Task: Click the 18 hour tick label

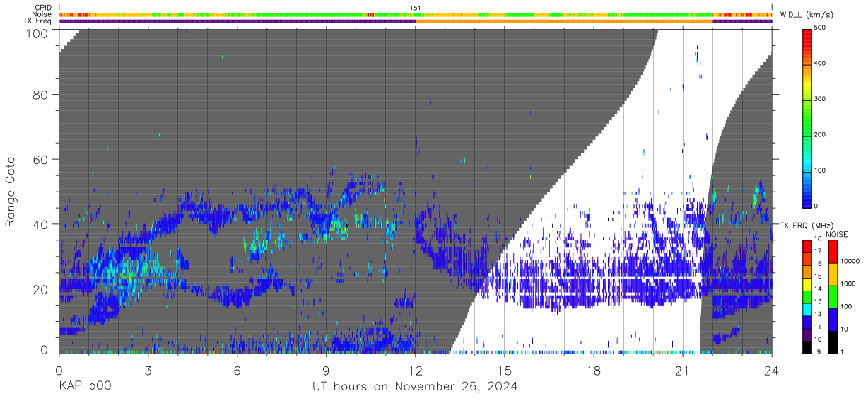Action: pos(594,371)
